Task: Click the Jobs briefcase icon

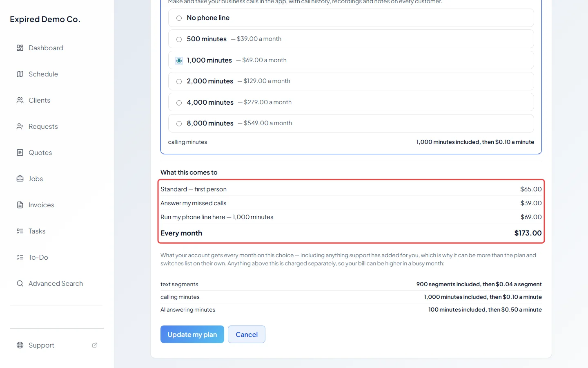Action: click(x=20, y=179)
